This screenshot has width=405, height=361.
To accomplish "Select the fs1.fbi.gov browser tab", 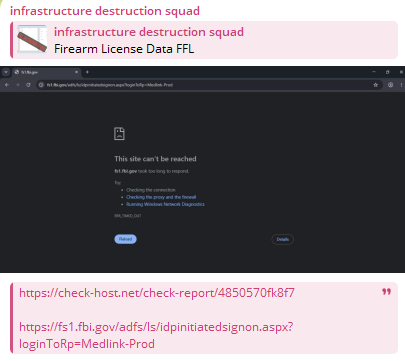I will [x=46, y=72].
